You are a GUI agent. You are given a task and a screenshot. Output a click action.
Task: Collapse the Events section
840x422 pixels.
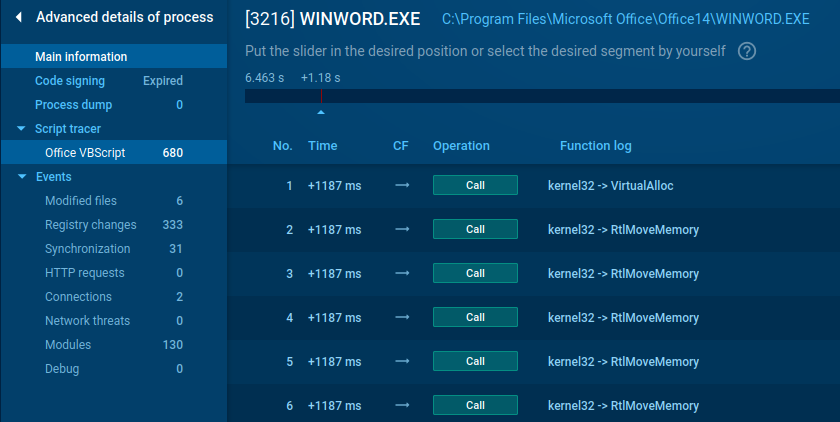click(21, 177)
